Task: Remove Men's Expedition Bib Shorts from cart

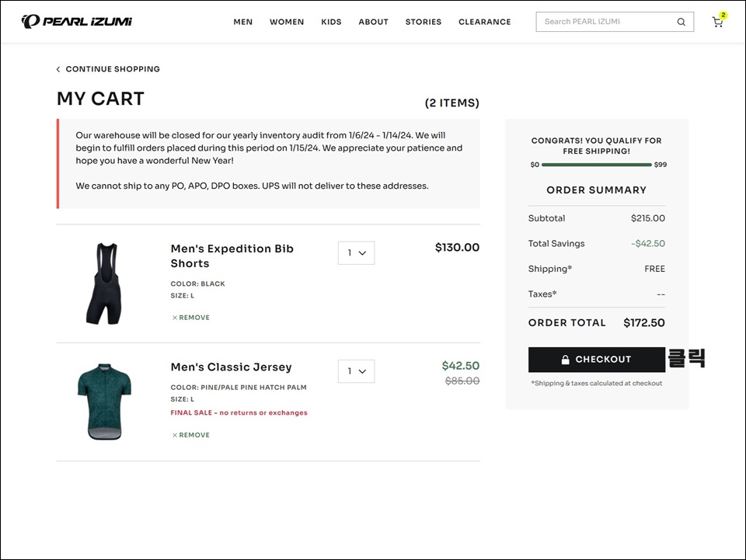Action: point(191,318)
